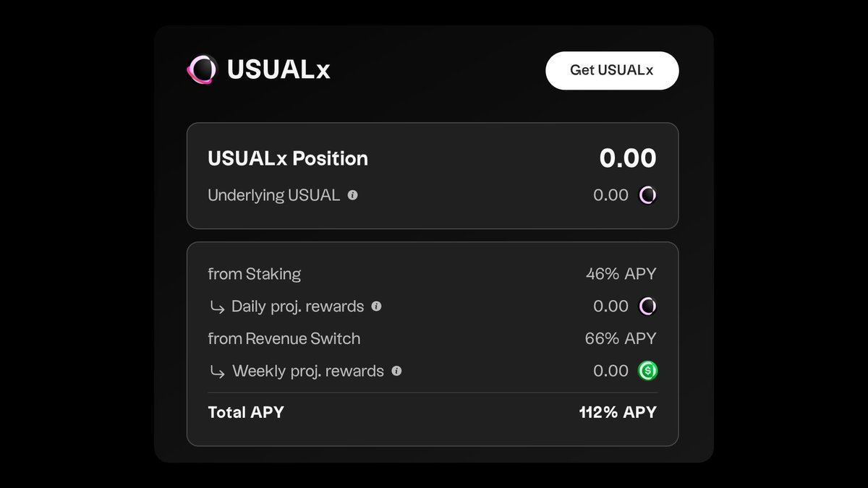Click the 66% APY Revenue Switch value
Image resolution: width=868 pixels, height=488 pixels.
[621, 338]
